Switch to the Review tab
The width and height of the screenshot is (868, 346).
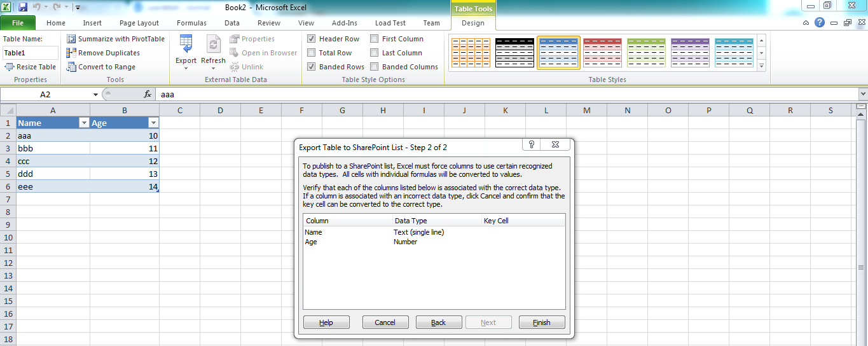coord(269,23)
